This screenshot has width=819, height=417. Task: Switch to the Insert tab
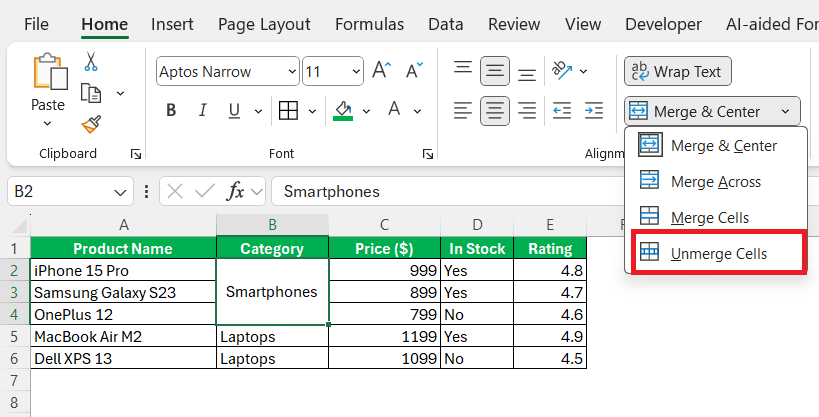pyautogui.click(x=172, y=24)
